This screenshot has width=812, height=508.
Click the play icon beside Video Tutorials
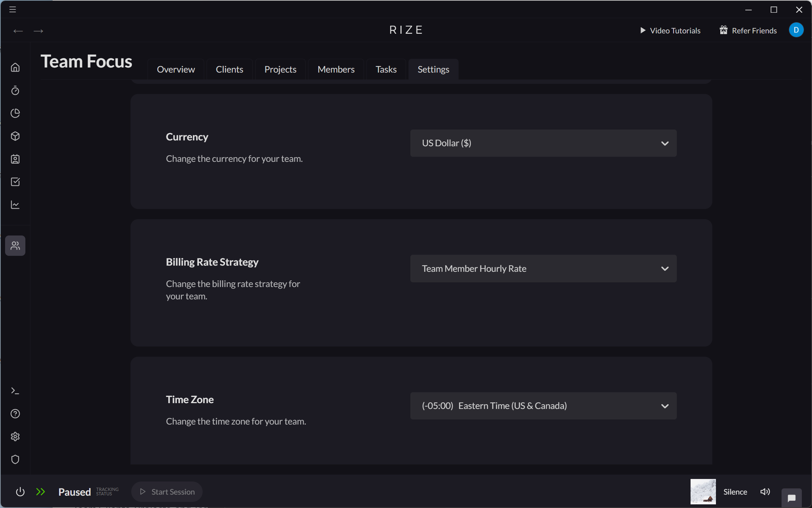click(x=643, y=30)
